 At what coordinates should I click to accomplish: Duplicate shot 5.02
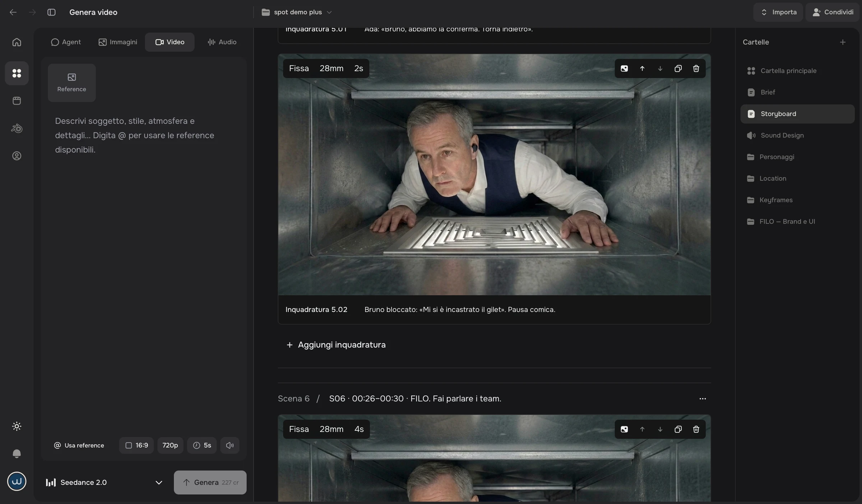pyautogui.click(x=678, y=69)
